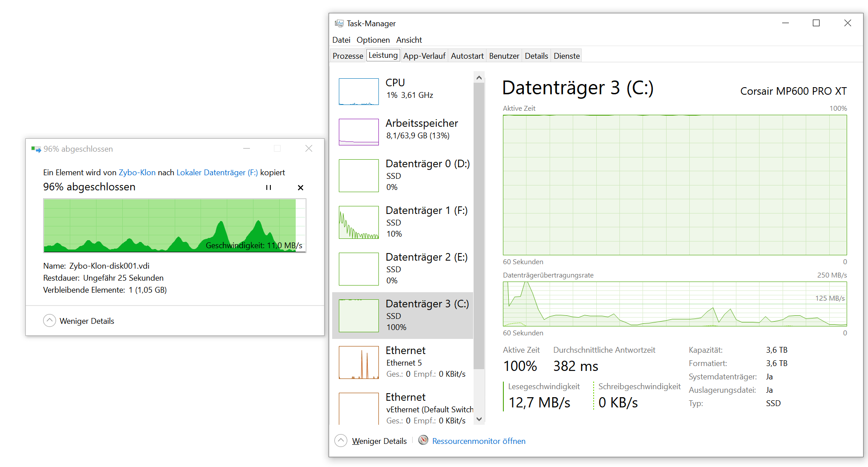Select Datenträger 0 (D:) in sidebar
Image resolution: width=868 pixels, height=467 pixels.
[x=402, y=175]
